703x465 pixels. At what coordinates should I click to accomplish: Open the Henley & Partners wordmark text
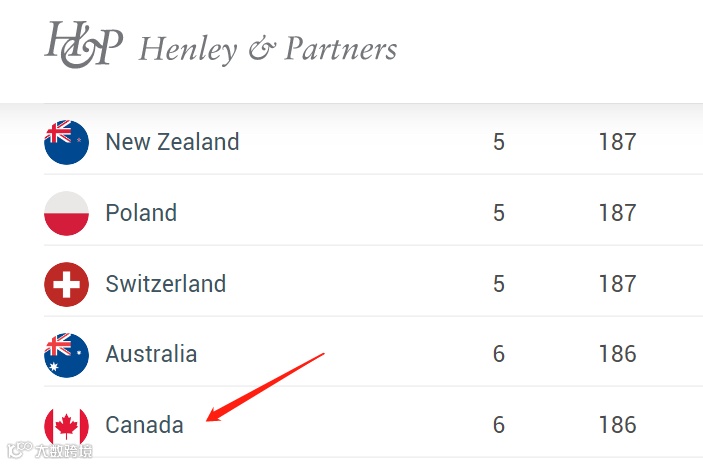tap(268, 49)
